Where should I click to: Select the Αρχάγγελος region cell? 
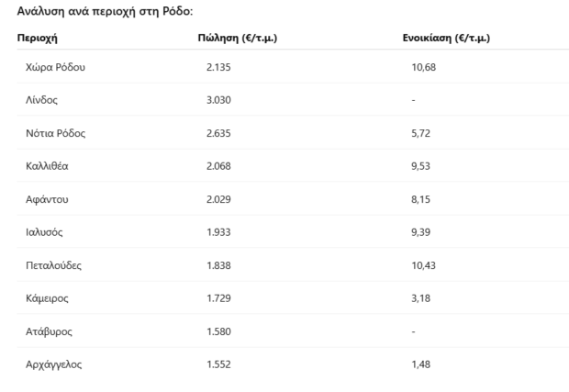click(54, 364)
